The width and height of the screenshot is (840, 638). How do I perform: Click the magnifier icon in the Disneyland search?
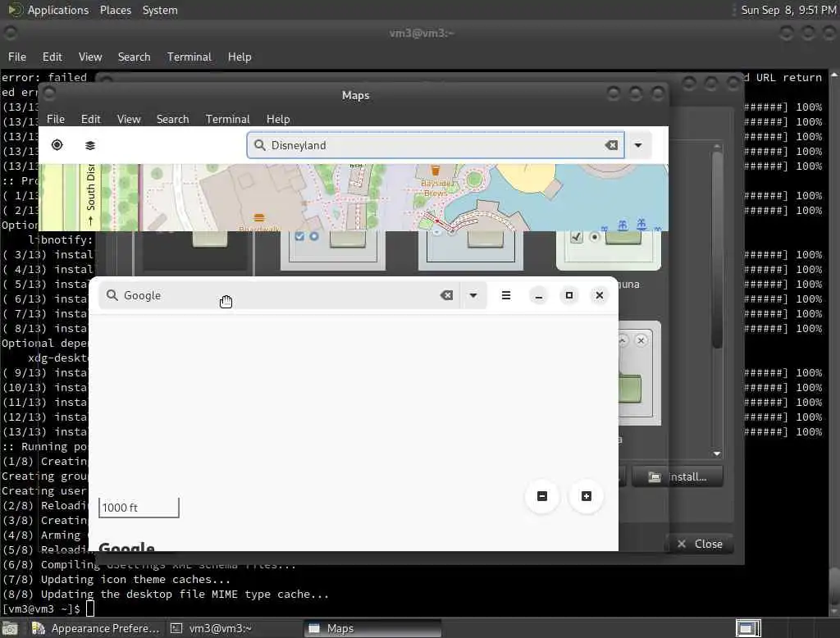click(x=260, y=145)
